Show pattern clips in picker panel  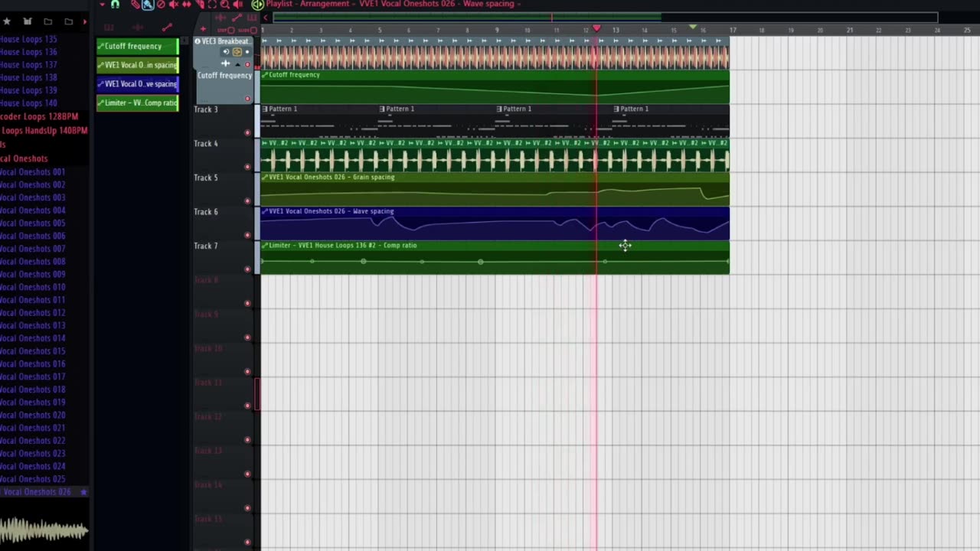tap(109, 28)
